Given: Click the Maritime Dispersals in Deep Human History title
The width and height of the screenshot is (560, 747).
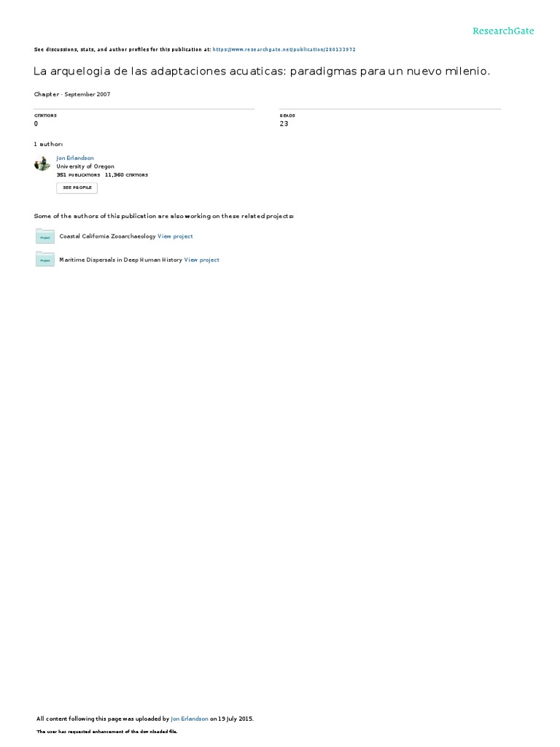Looking at the screenshot, I should pos(120,260).
